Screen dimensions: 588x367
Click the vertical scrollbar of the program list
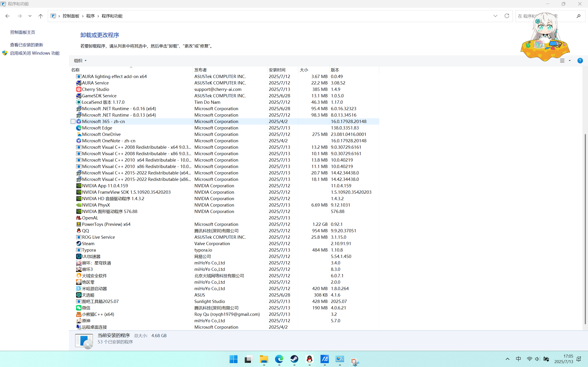(585, 229)
